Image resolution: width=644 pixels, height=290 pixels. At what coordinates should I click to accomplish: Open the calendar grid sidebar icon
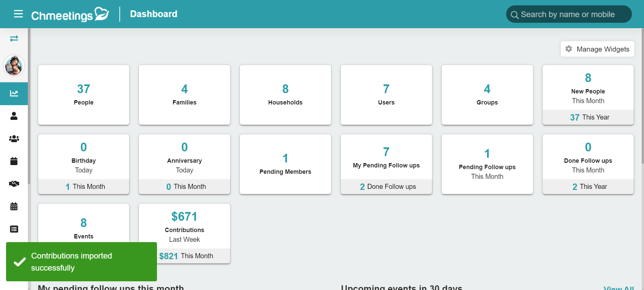tap(14, 206)
